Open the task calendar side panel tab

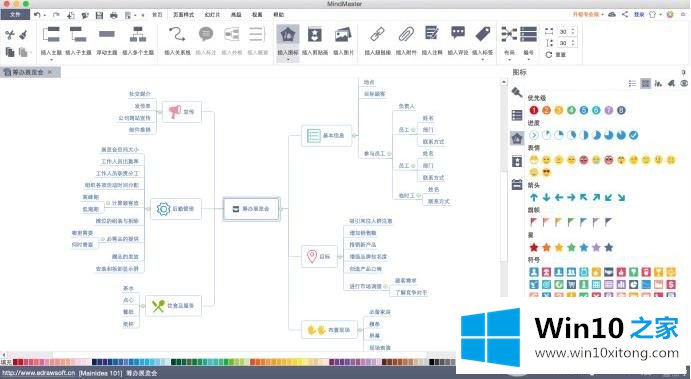click(x=517, y=184)
